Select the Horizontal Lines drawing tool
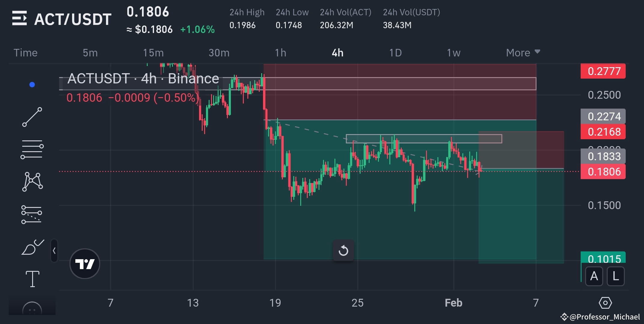 (x=32, y=149)
